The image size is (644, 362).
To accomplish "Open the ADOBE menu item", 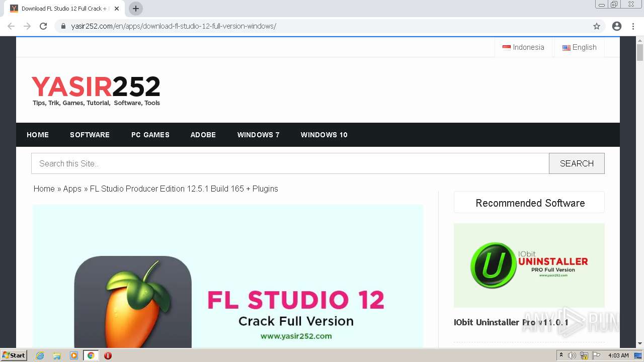I will coord(203,135).
